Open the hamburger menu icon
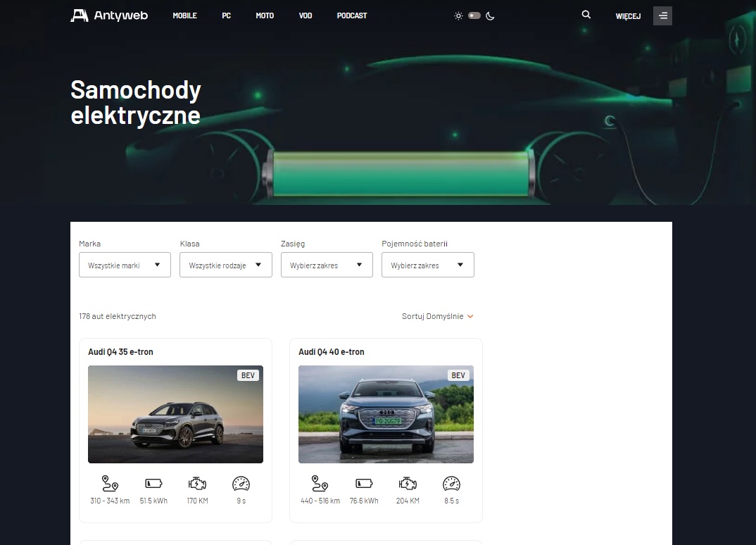Viewport: 756px width, 545px height. pyautogui.click(x=662, y=15)
